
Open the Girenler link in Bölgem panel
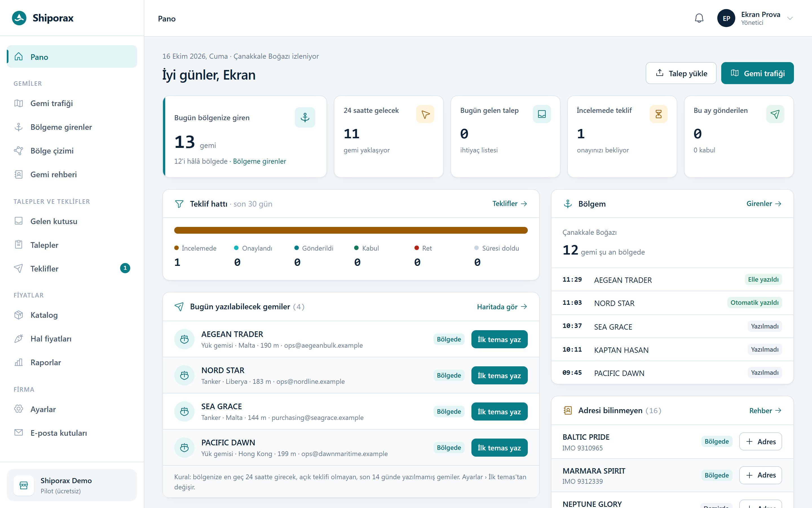coord(764,203)
